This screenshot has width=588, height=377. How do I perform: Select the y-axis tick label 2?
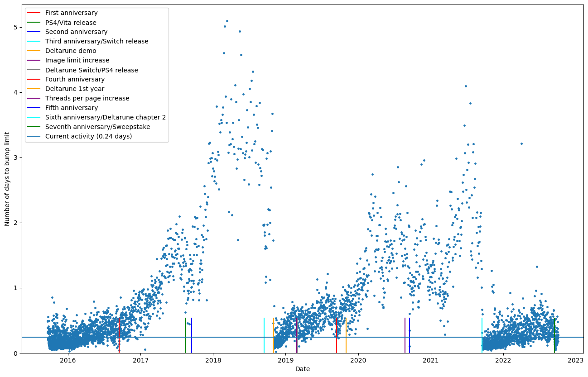pyautogui.click(x=15, y=223)
